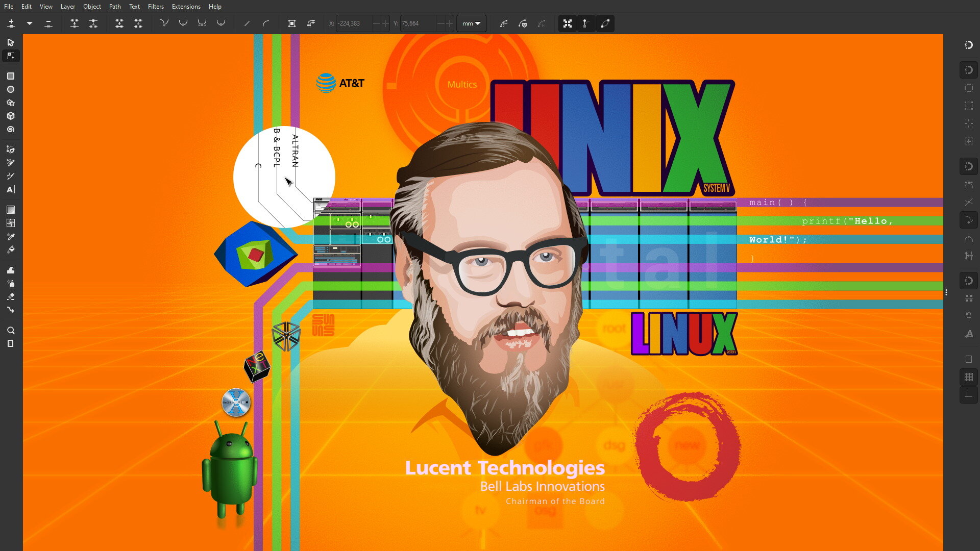Toggle snap nodes, paths and handles category

[x=969, y=166]
